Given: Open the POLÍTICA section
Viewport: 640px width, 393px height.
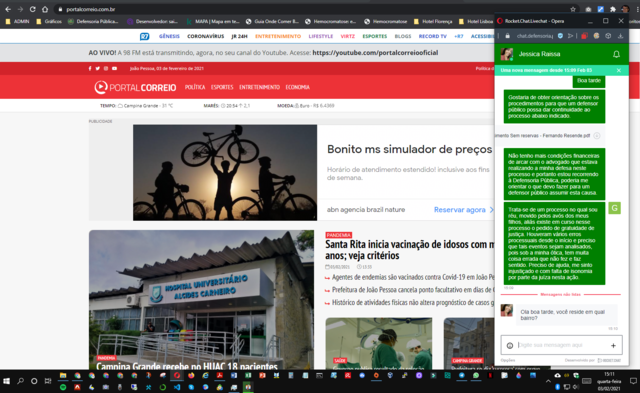Looking at the screenshot, I should point(195,87).
